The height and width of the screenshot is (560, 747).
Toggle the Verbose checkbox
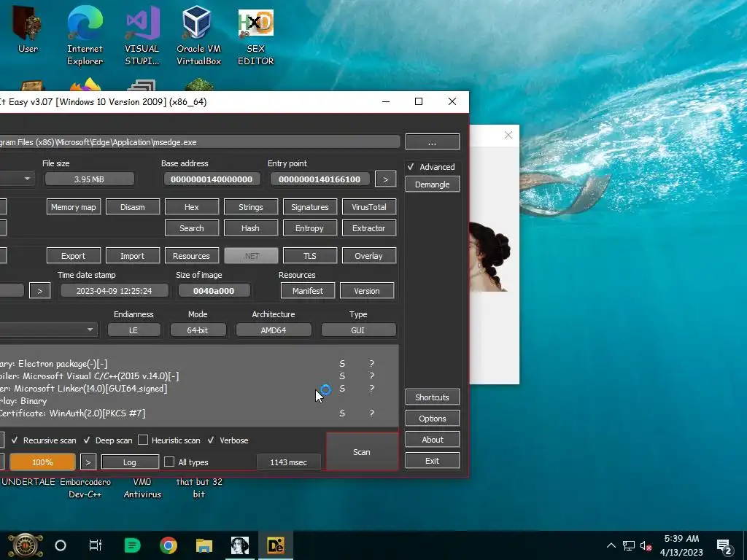click(211, 440)
